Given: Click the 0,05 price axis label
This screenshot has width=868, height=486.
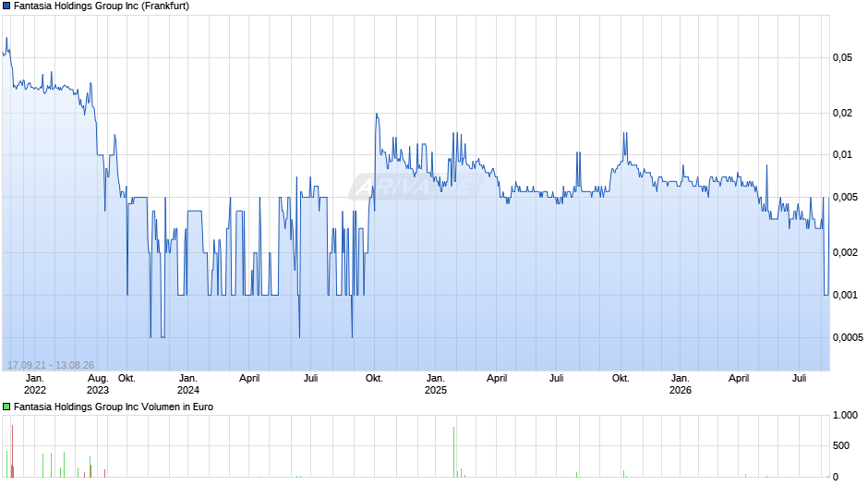Looking at the screenshot, I should [842, 57].
